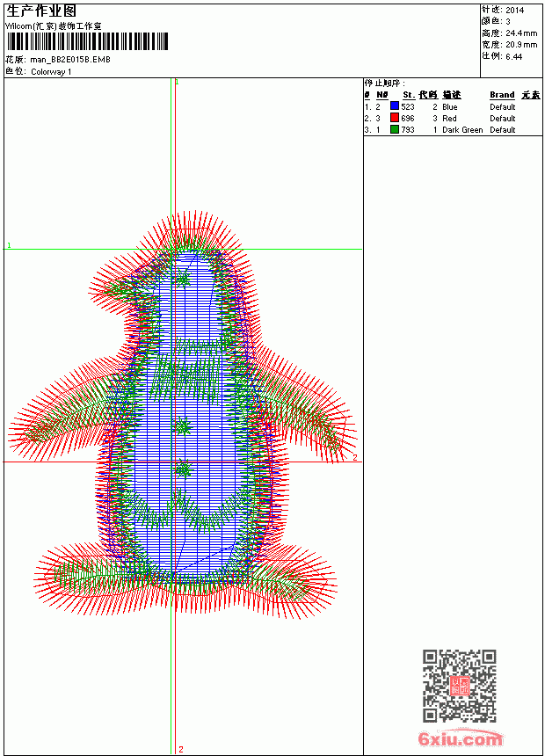
Task: Click the Brand column header
Action: (x=502, y=95)
